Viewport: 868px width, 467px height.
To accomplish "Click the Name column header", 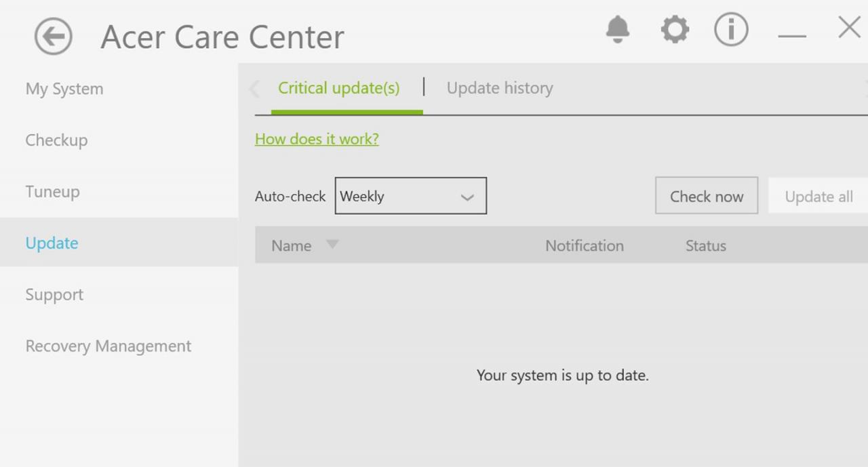I will (292, 245).
